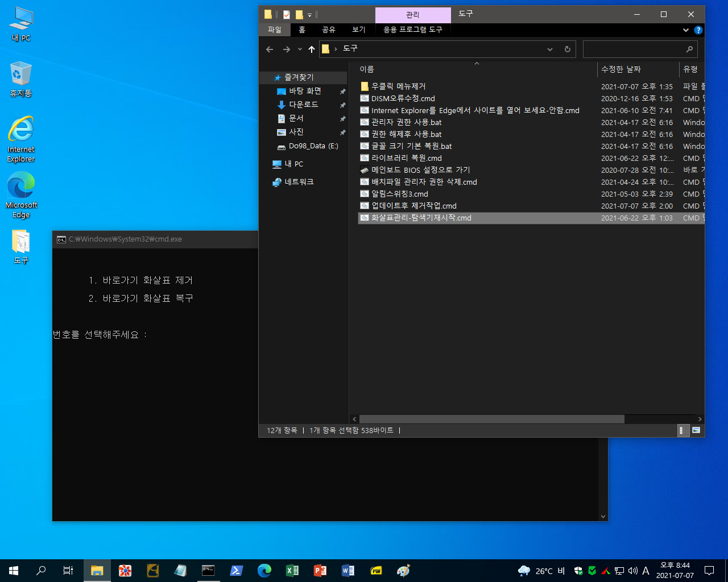Screen dimensions: 728x582
Task: Click the properties checkmark quick access icon
Action: point(287,15)
